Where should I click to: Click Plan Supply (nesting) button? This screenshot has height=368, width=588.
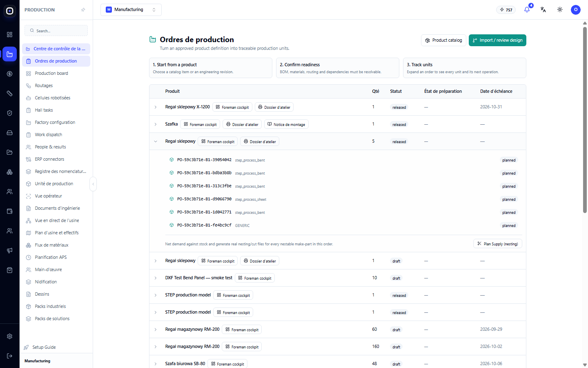click(x=498, y=244)
